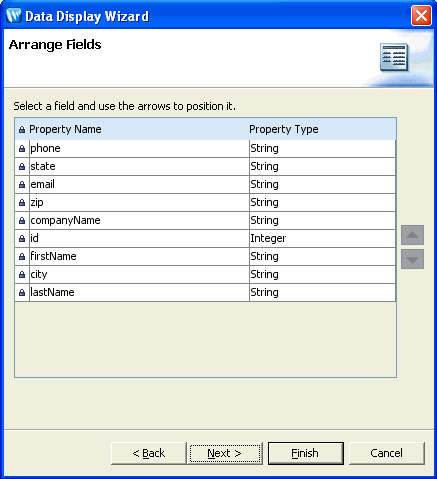Click the move up arrow button
Screen dimensions: 437x479
click(412, 235)
